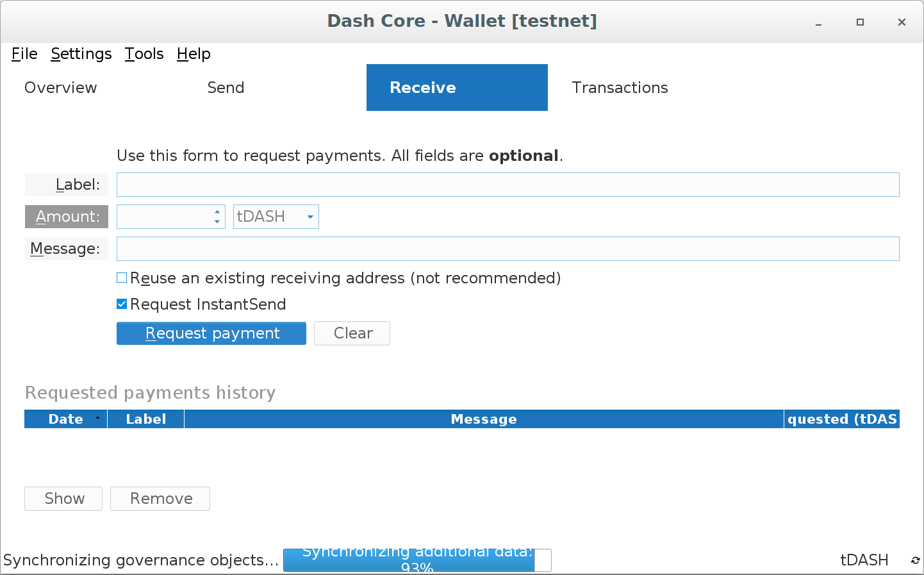This screenshot has height=575, width=924.
Task: Click the Request payment button
Action: click(x=211, y=333)
